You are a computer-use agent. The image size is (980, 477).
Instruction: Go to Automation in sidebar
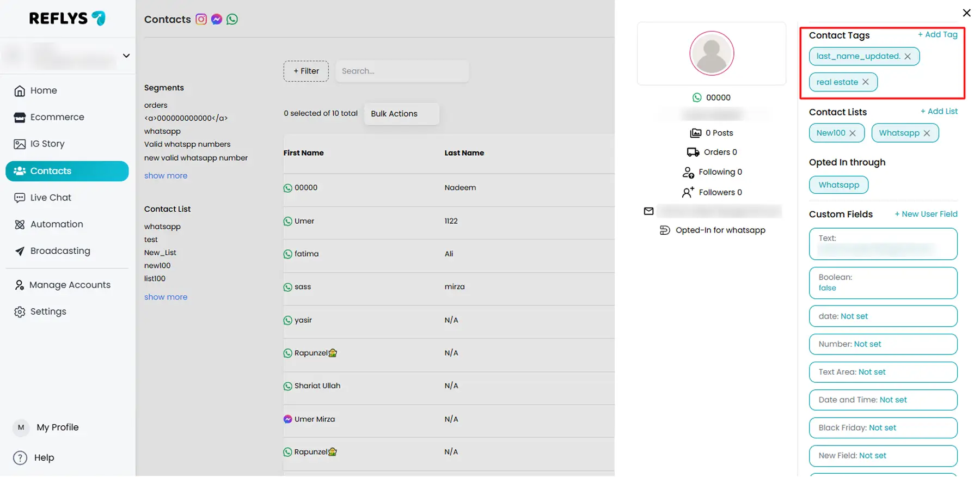[x=57, y=224]
